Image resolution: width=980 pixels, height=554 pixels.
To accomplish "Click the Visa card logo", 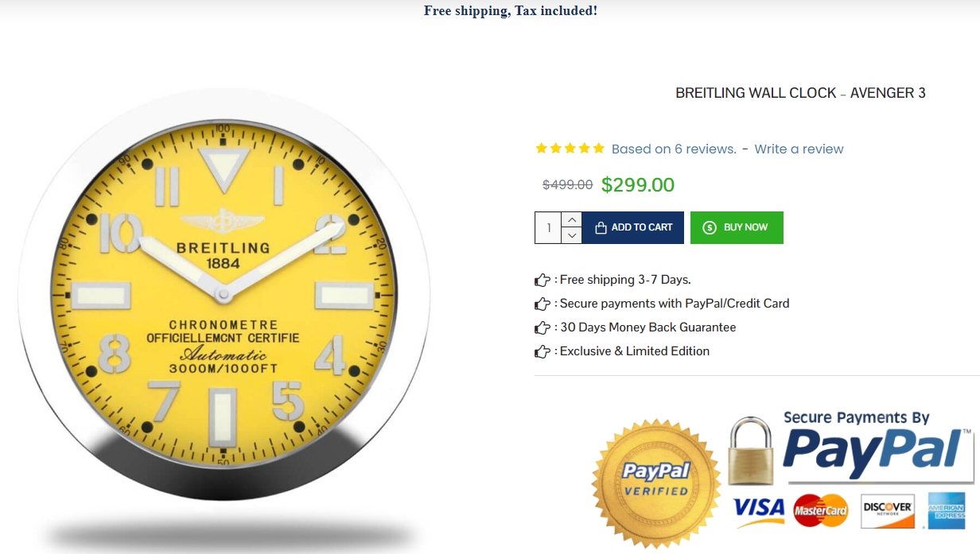I will click(x=758, y=511).
